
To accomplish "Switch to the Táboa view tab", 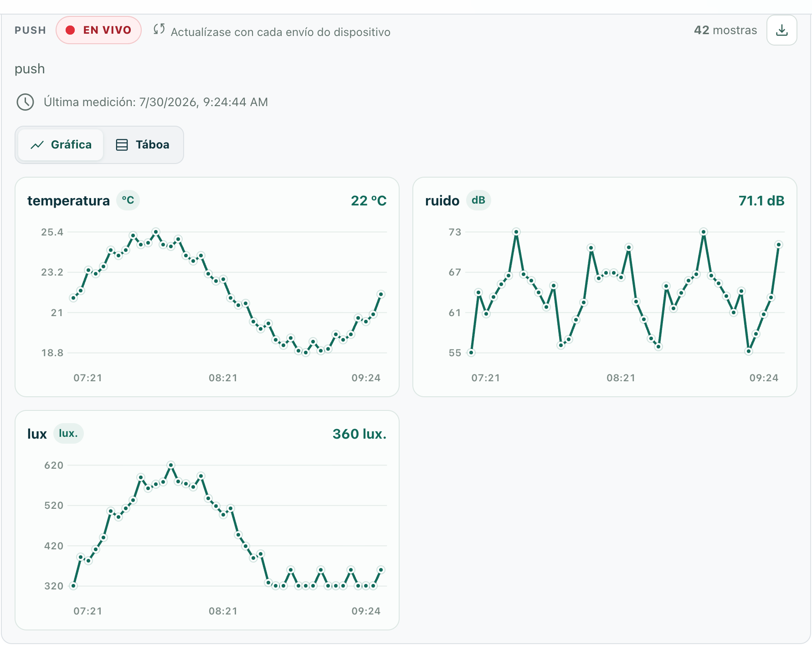I will point(143,145).
